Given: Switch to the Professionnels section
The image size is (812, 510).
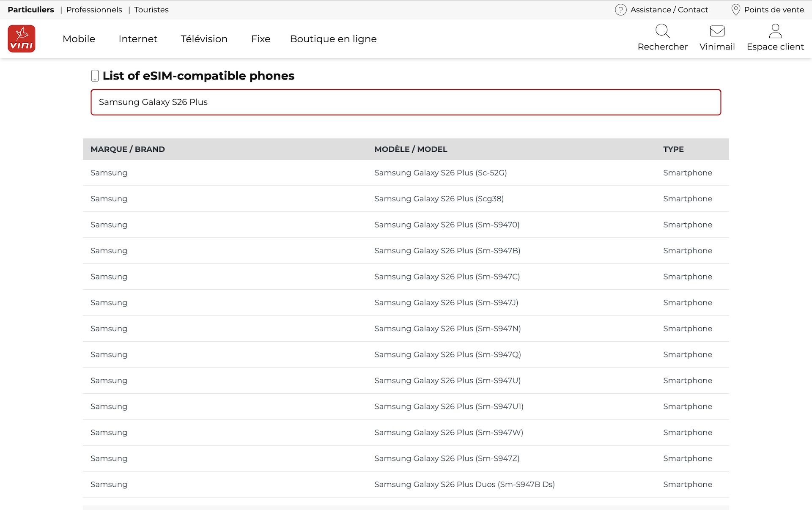Looking at the screenshot, I should tap(94, 10).
